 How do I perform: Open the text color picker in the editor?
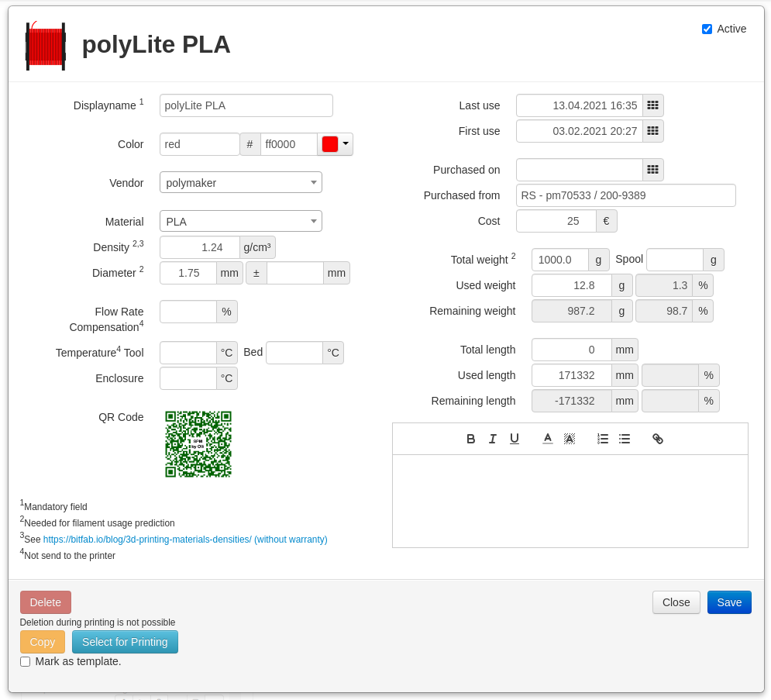tap(547, 439)
